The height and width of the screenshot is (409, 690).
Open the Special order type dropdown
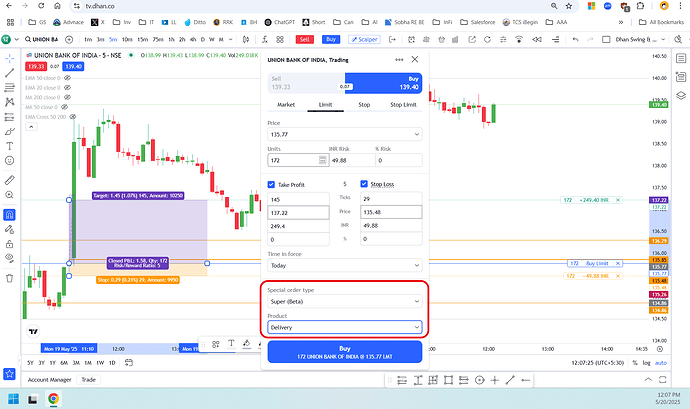point(345,302)
